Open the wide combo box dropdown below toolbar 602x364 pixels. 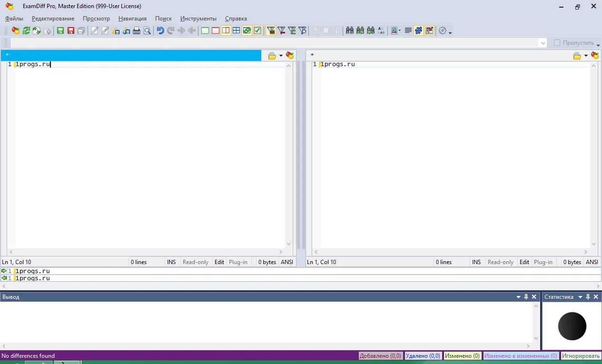click(543, 43)
